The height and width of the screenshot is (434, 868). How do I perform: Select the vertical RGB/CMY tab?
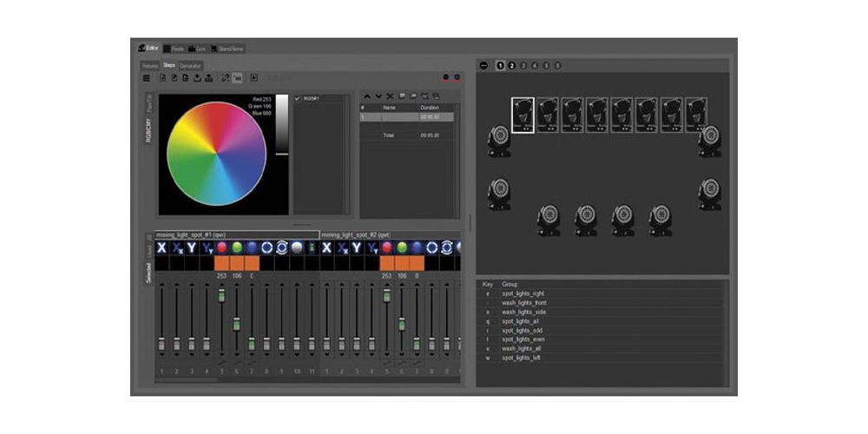pyautogui.click(x=149, y=131)
